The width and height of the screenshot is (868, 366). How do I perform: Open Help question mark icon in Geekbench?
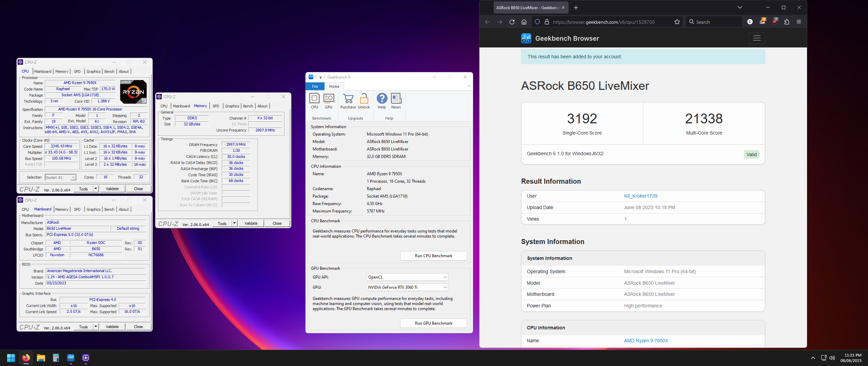[x=382, y=101]
